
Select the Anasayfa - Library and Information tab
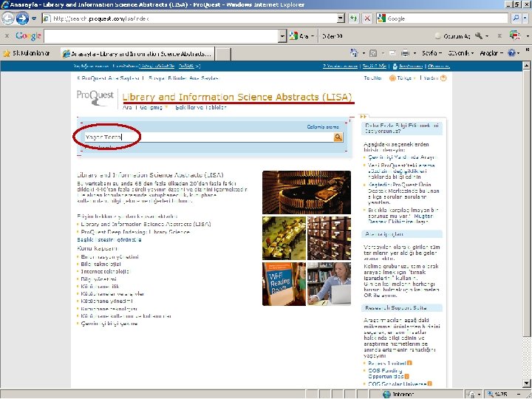[x=137, y=54]
